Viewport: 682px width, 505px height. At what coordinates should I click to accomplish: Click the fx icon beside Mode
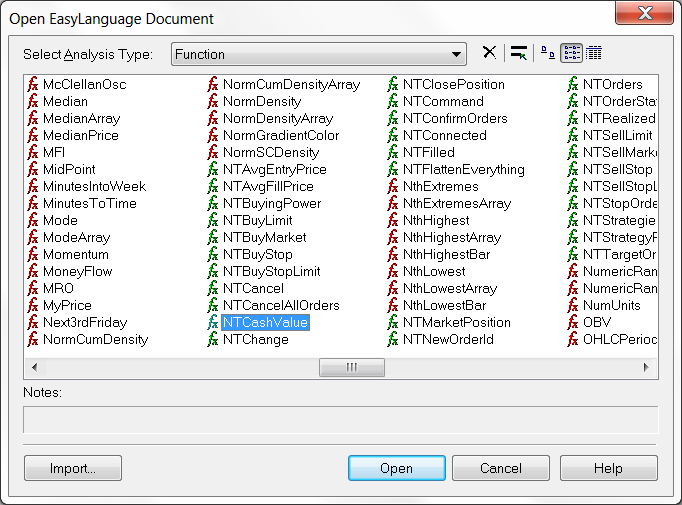(x=33, y=220)
